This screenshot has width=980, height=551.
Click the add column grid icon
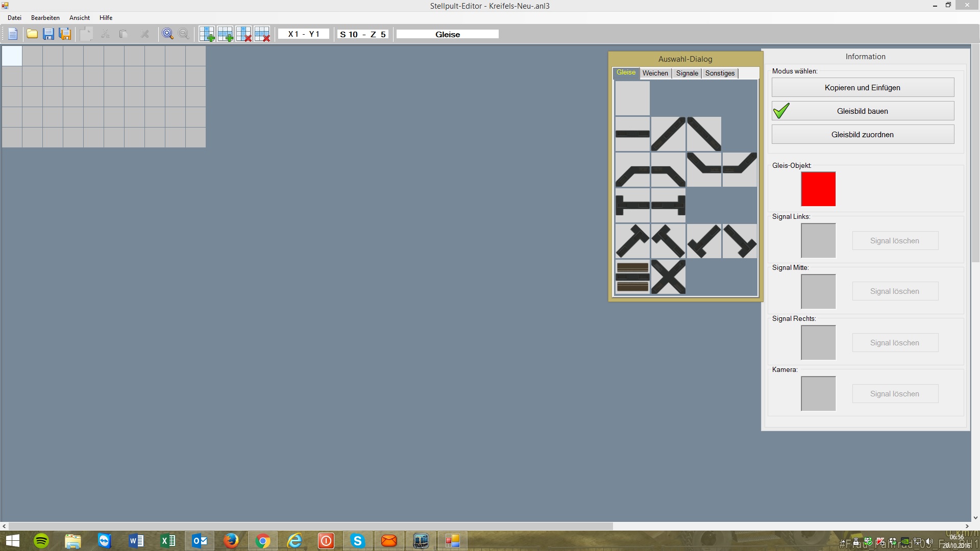207,34
